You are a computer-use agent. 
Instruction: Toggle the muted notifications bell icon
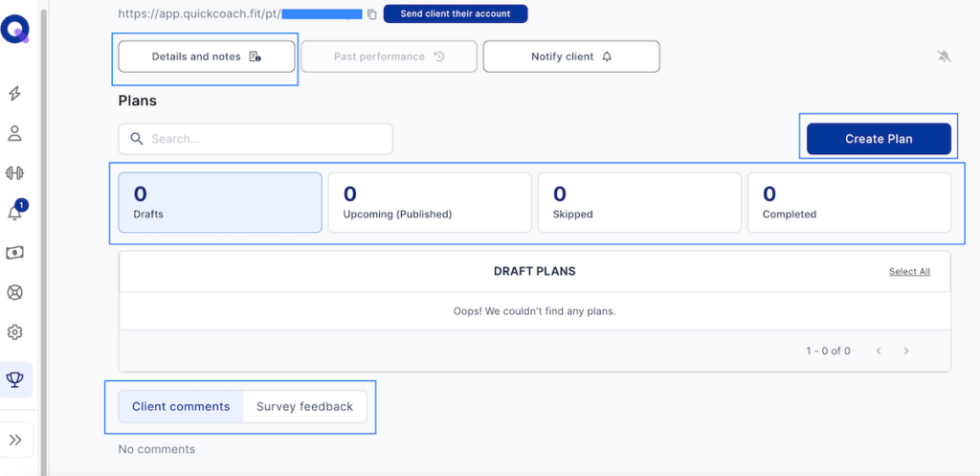click(x=944, y=57)
